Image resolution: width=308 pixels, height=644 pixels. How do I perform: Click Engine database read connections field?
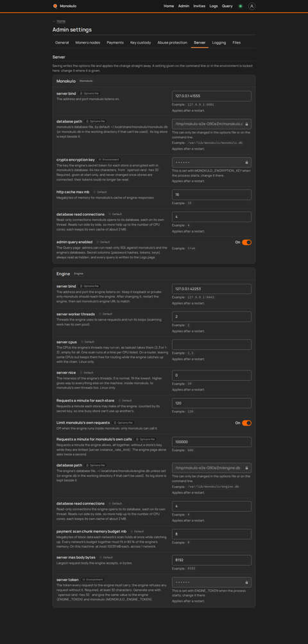212,507
